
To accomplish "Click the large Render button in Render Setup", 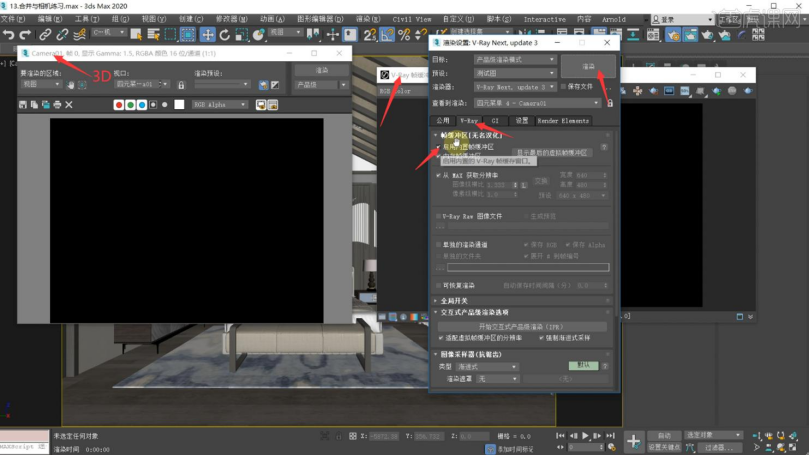I will point(588,67).
